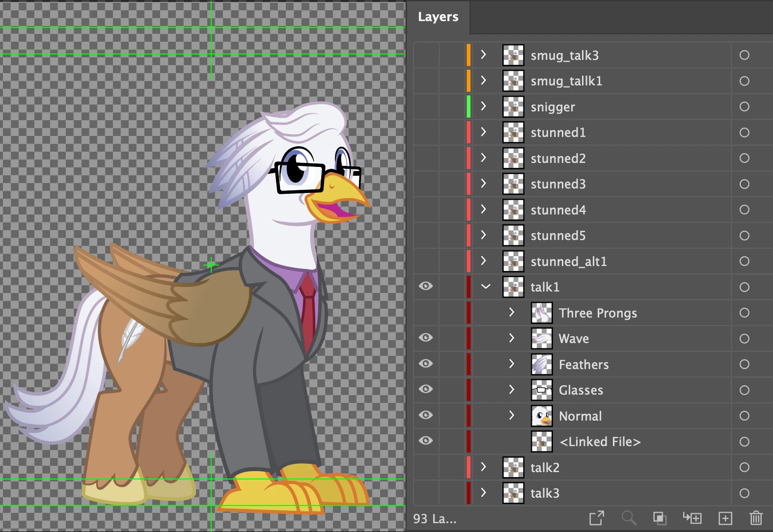773x532 pixels.
Task: Click target circle for talk2 layer
Action: (x=745, y=467)
